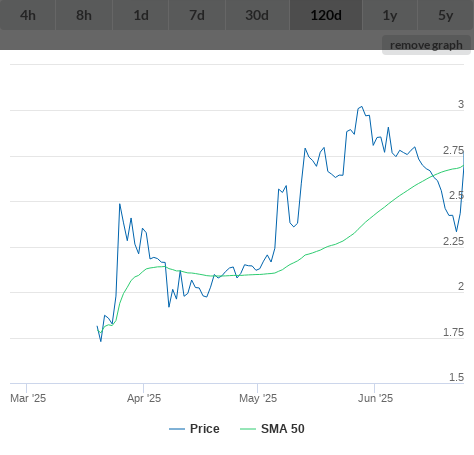Switch to the 8h time range
The width and height of the screenshot is (474, 455).
click(x=84, y=15)
